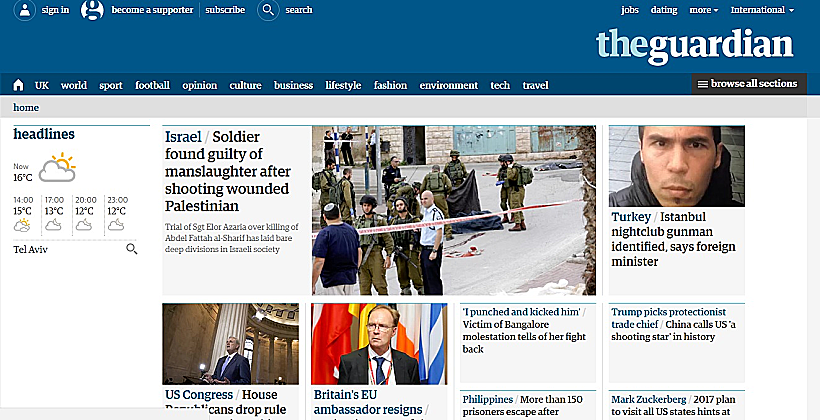The width and height of the screenshot is (820, 420).
Task: Click the subscribe link
Action: [225, 10]
